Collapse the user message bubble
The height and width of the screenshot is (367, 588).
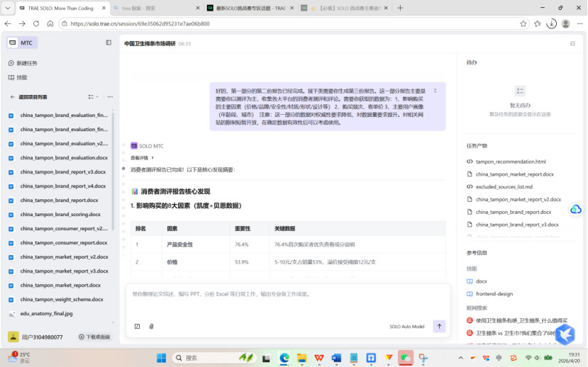436,91
